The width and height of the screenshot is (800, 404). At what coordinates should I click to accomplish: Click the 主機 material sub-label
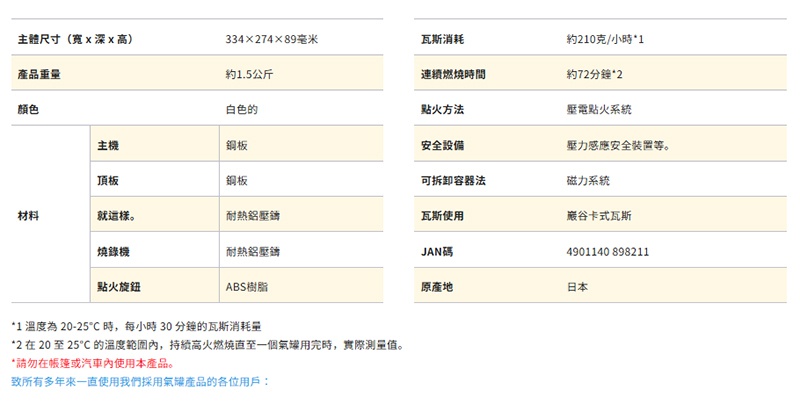coord(108,145)
